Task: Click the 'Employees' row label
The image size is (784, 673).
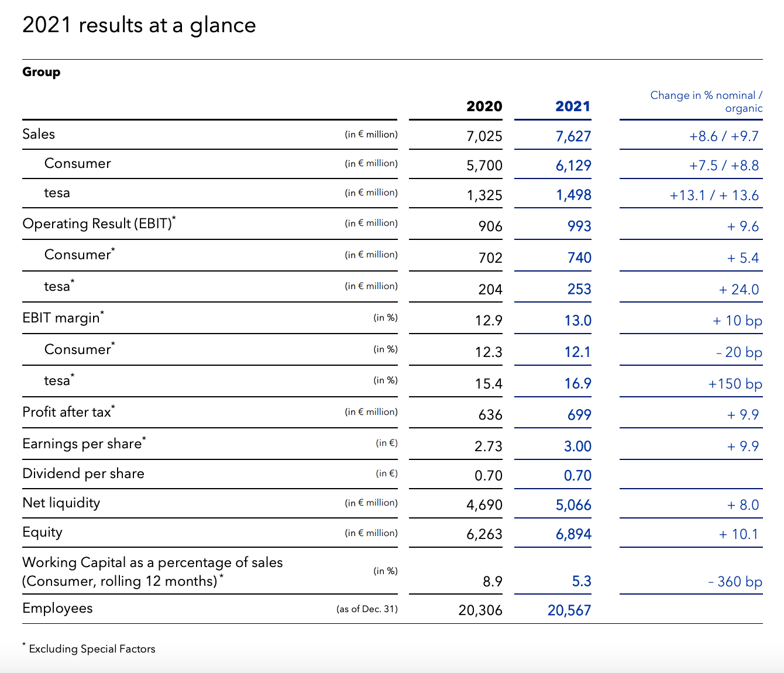Action: coord(57,608)
